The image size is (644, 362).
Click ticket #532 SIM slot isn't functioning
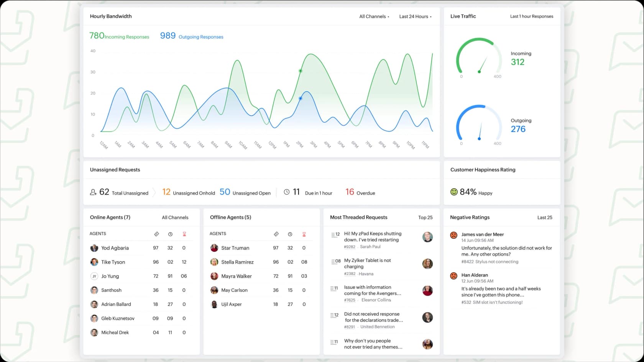(492, 303)
